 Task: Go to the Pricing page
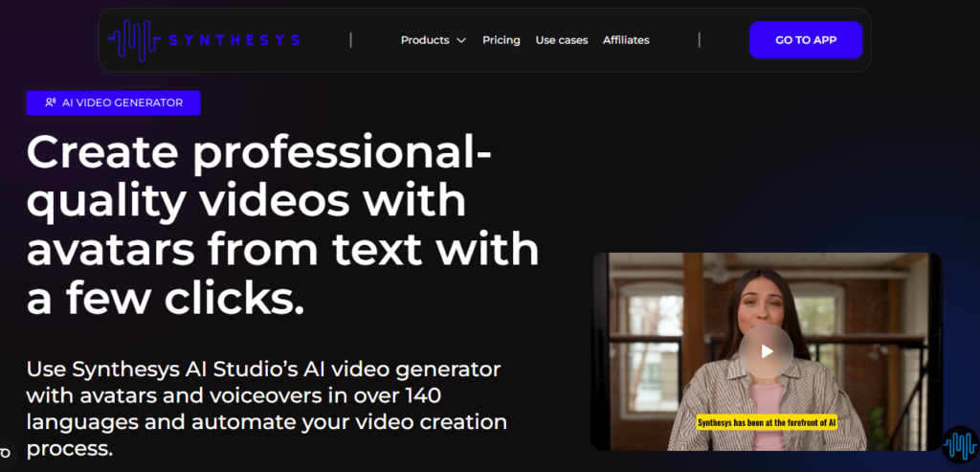pyautogui.click(x=501, y=40)
